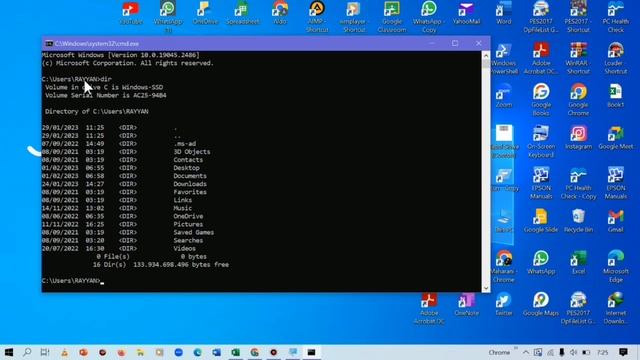Click the '3D Objects' directory entry text
Viewport: 640px width, 360px height.
[x=192, y=152]
